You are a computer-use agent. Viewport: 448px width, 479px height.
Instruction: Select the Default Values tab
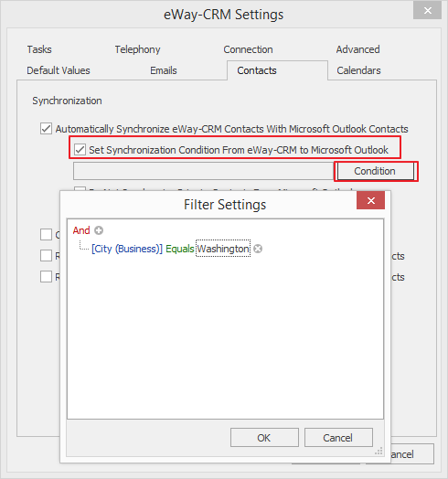[59, 70]
